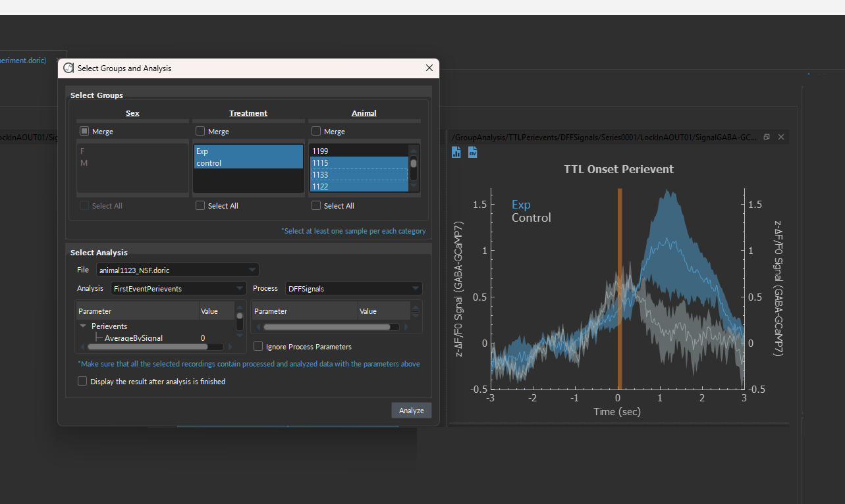Check Display the result after analysis

(x=82, y=381)
